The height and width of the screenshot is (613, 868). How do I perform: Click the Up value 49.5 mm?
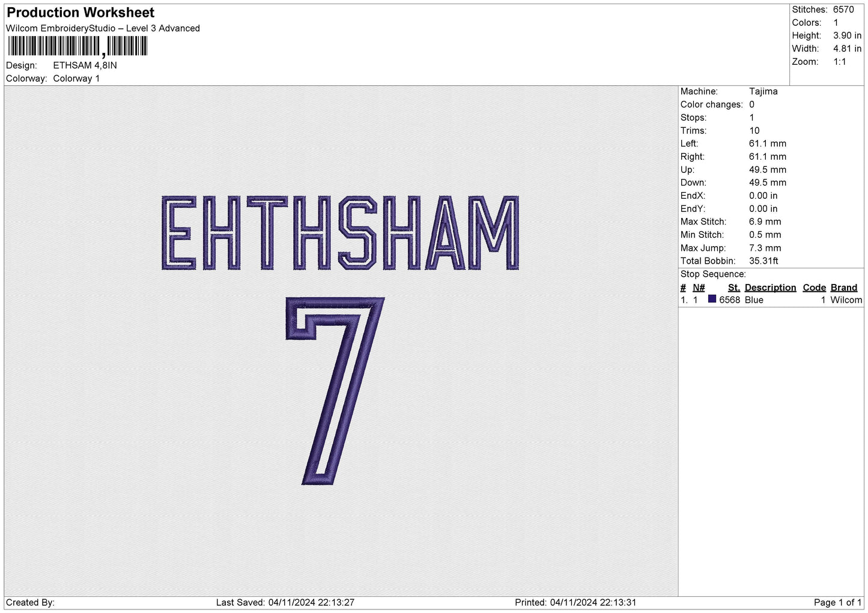(768, 170)
